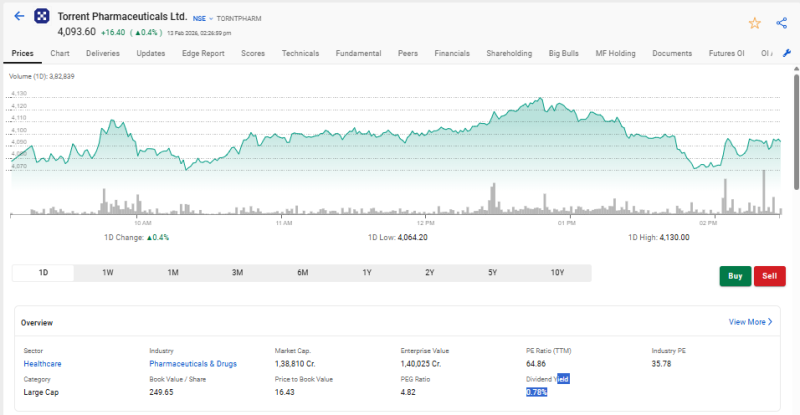Viewport: 800px width, 415px height.
Task: Open the Documents tab
Action: (x=672, y=53)
